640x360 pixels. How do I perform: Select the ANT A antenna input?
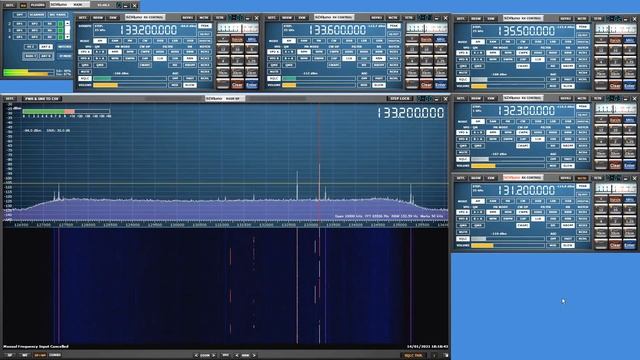[46, 47]
